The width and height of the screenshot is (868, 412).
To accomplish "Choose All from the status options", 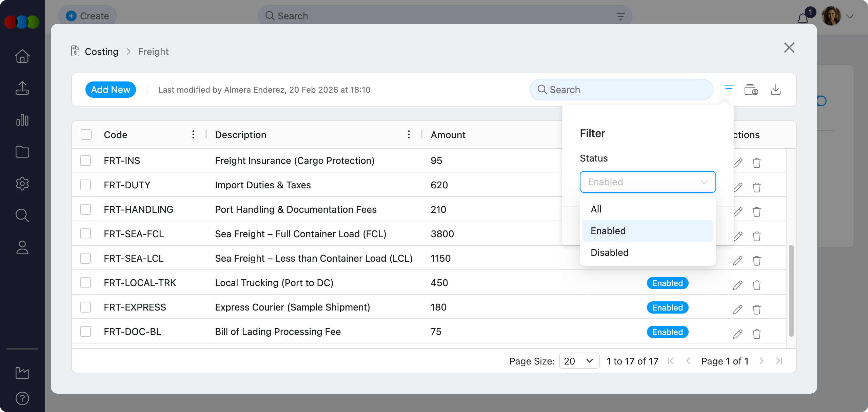I will pos(596,209).
